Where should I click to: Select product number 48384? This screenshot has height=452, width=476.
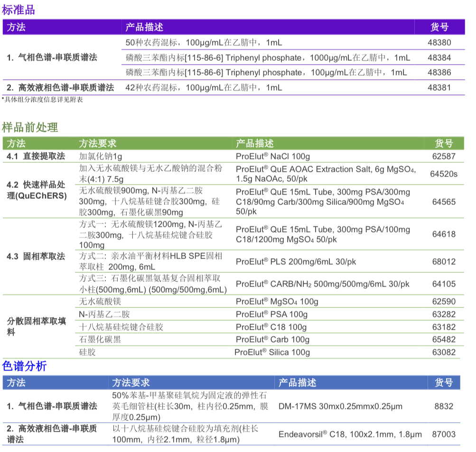tap(439, 58)
